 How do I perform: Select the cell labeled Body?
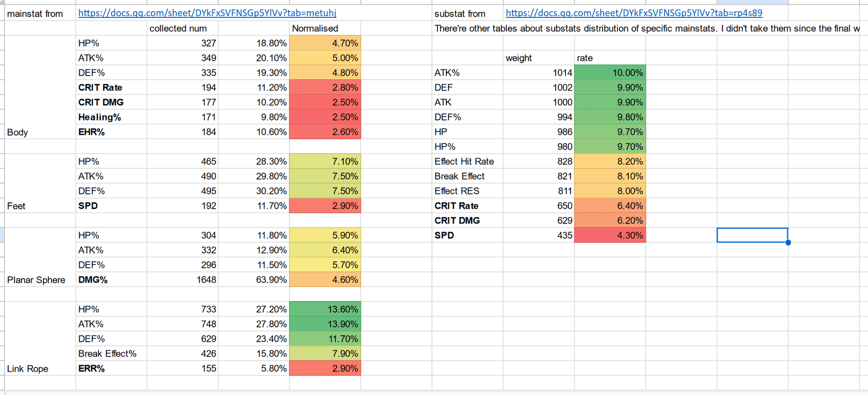17,132
